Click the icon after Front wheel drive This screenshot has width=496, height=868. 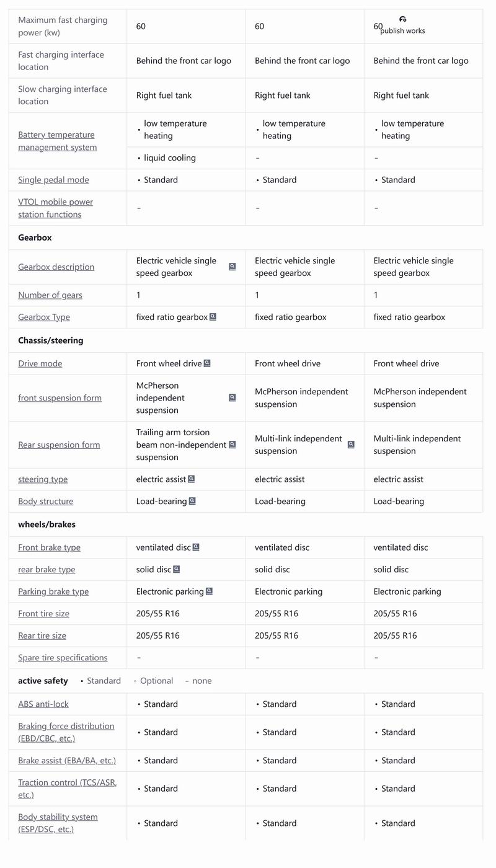click(x=207, y=363)
